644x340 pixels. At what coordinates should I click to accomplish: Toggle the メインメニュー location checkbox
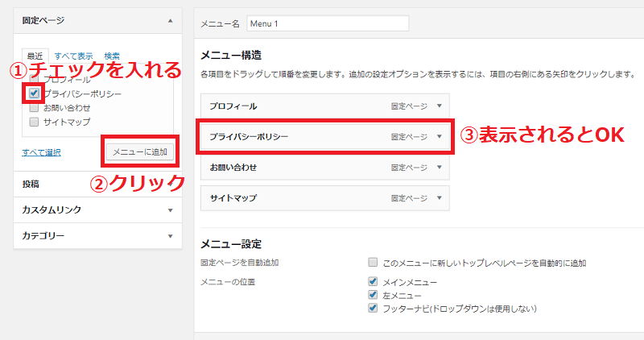point(373,282)
